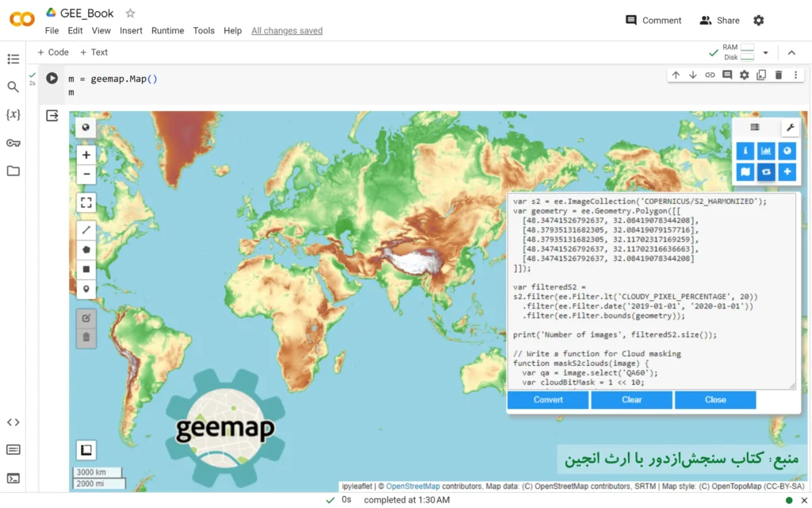Toggle the map measure control in the bottom corner
The height and width of the screenshot is (508, 812).
(86, 450)
